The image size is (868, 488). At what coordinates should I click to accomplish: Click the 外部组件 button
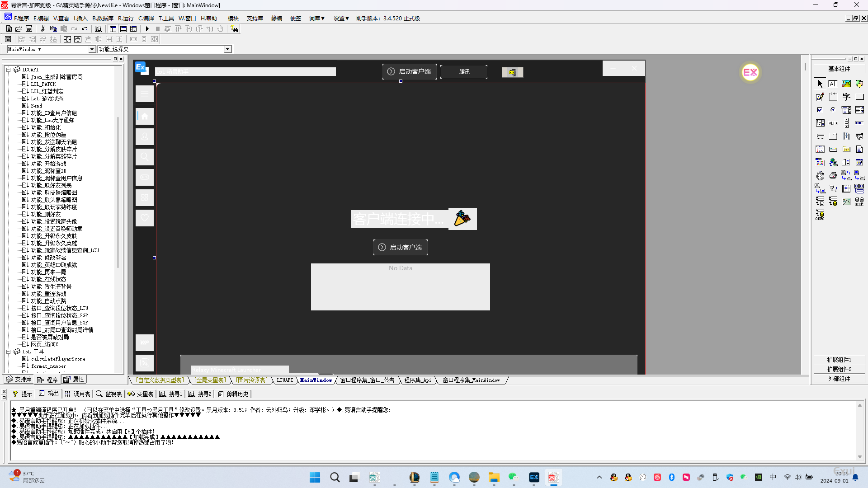pos(839,379)
